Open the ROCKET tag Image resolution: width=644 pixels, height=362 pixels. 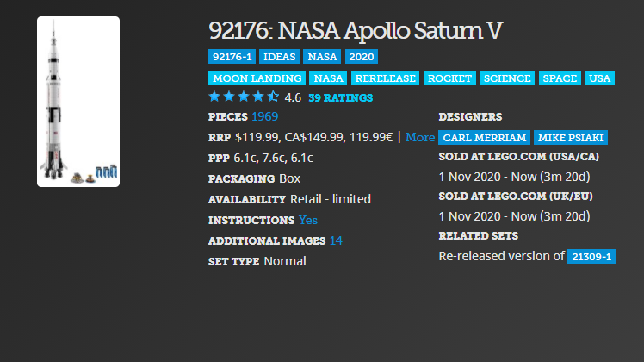point(449,78)
